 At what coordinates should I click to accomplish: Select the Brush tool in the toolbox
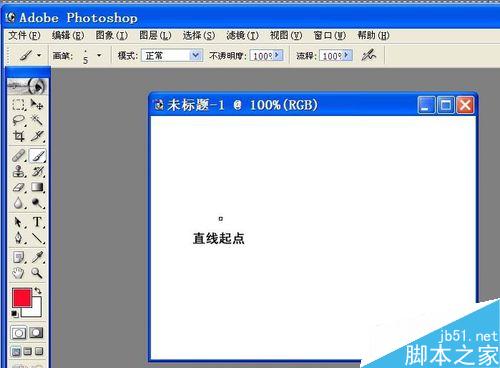[37, 156]
